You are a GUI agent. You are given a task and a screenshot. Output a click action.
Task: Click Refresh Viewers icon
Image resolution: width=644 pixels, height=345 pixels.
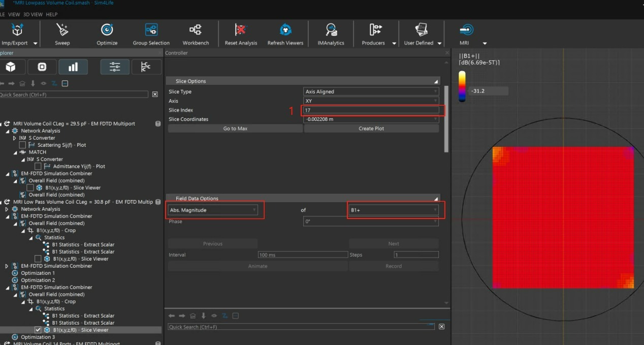[x=285, y=30]
